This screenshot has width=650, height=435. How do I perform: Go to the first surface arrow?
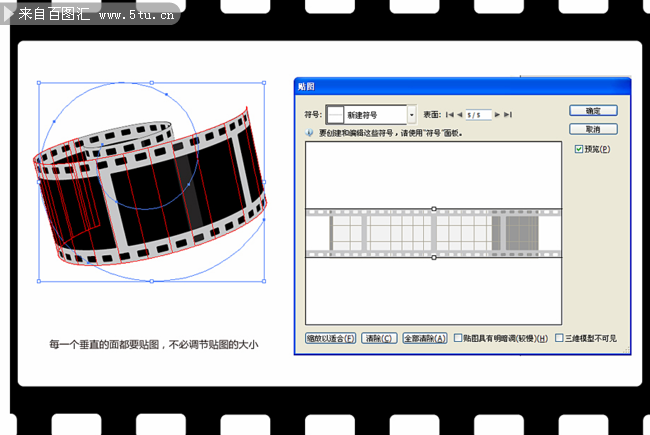[x=449, y=115]
